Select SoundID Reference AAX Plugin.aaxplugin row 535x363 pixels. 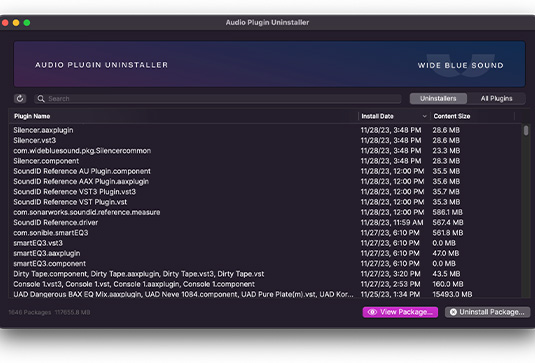(265, 181)
